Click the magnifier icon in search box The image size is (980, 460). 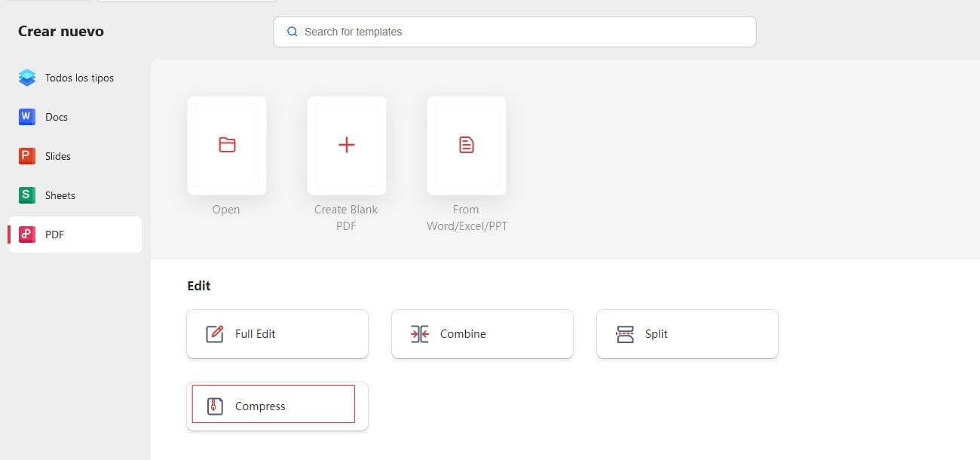(292, 32)
